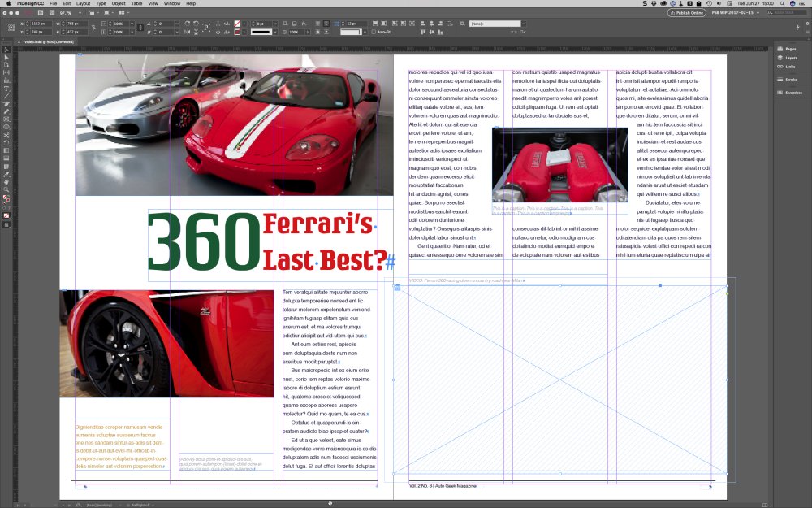
Task: Click the Flip Horizontal icon
Action: coord(188,32)
